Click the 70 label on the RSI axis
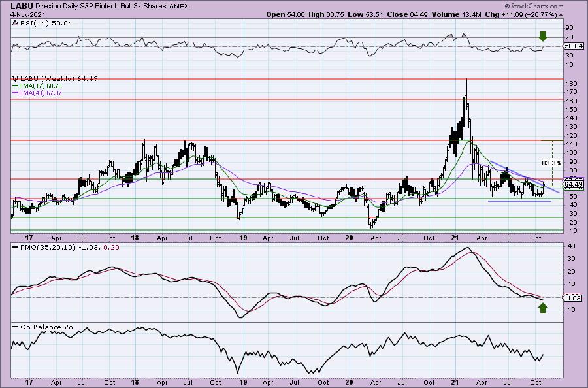 [569, 37]
